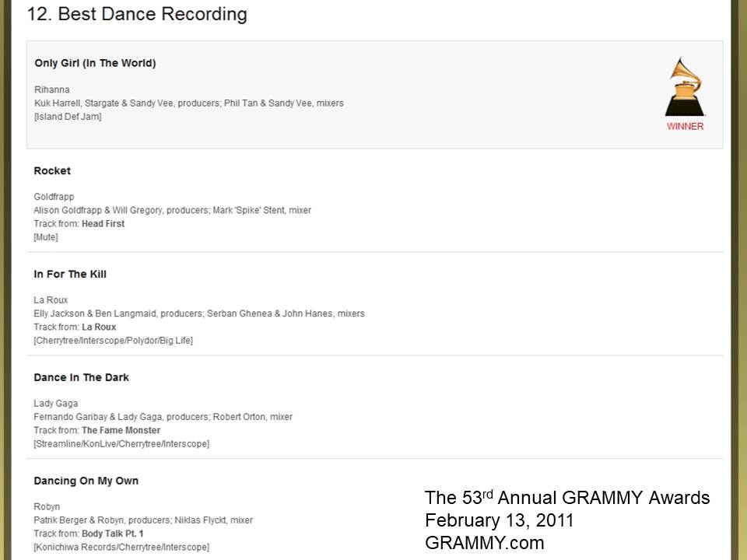Open the 'Rocket' nominee title

pyautogui.click(x=52, y=170)
